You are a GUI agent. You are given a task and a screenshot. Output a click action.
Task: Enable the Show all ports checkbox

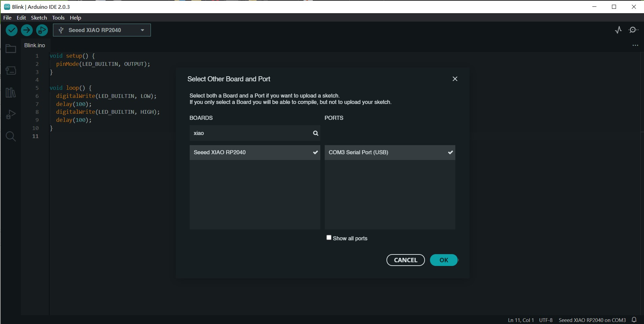coord(329,238)
